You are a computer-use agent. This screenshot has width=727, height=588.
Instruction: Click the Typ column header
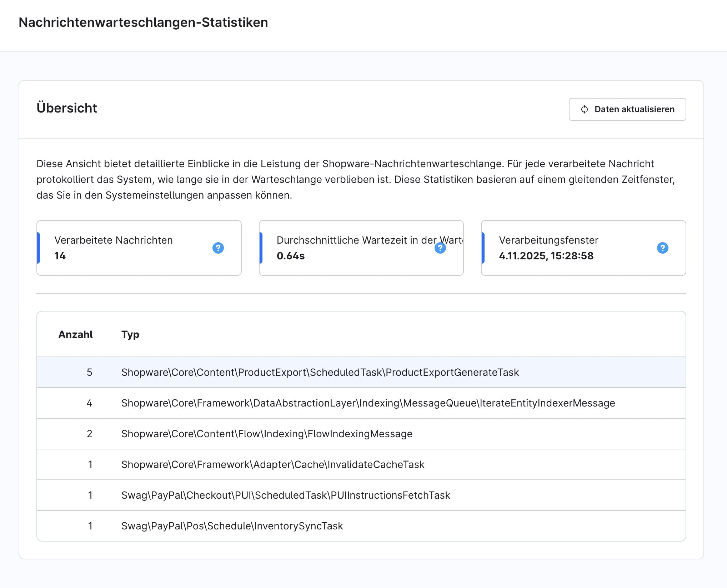point(130,334)
